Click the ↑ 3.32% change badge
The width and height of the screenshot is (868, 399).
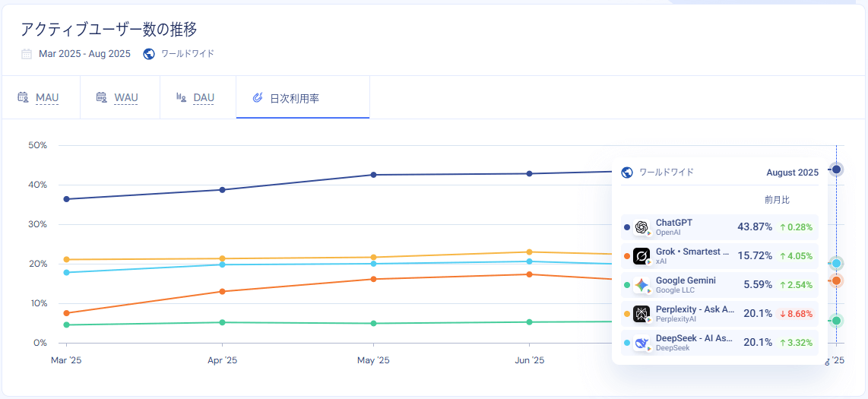tap(796, 343)
